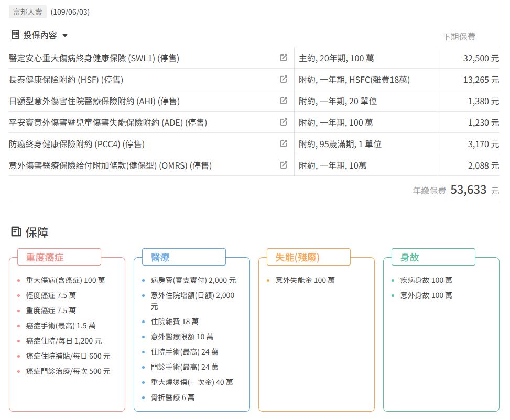Open external link icon for 防癌終身健康保險附約 (PCC4)
510x420 pixels.
pos(284,144)
